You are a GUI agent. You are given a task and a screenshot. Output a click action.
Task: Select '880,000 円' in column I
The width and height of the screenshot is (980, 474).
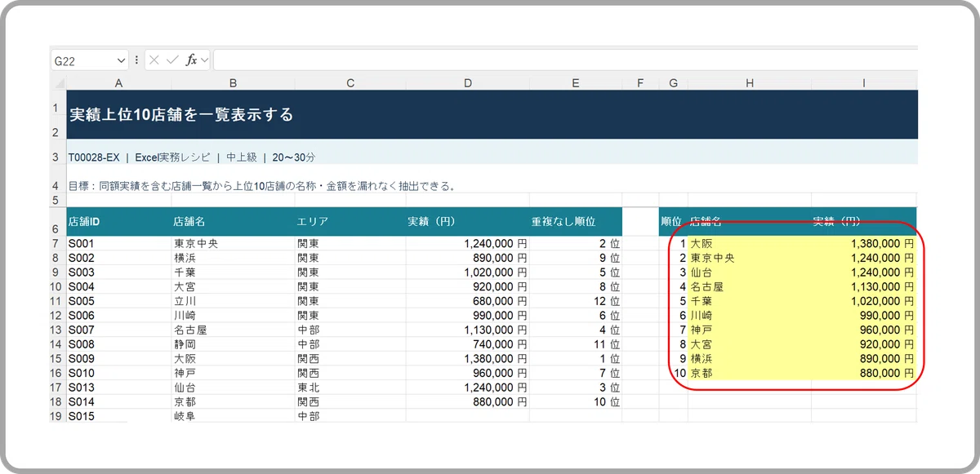pyautogui.click(x=863, y=373)
